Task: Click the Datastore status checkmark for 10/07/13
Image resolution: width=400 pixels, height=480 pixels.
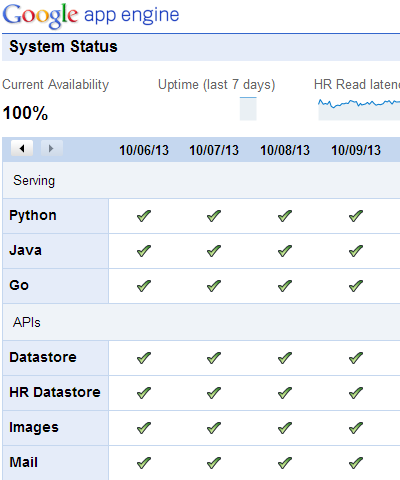Action: tap(214, 358)
